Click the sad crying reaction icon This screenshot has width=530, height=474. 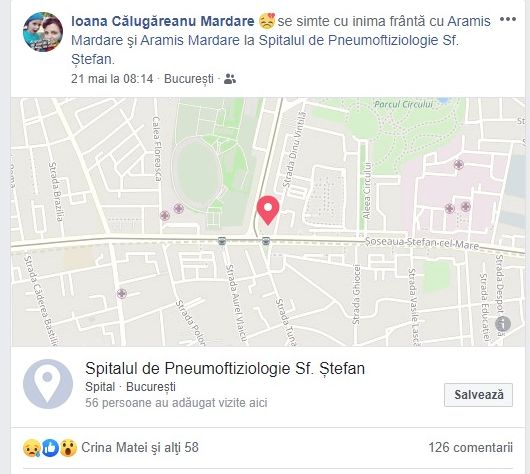(32, 448)
